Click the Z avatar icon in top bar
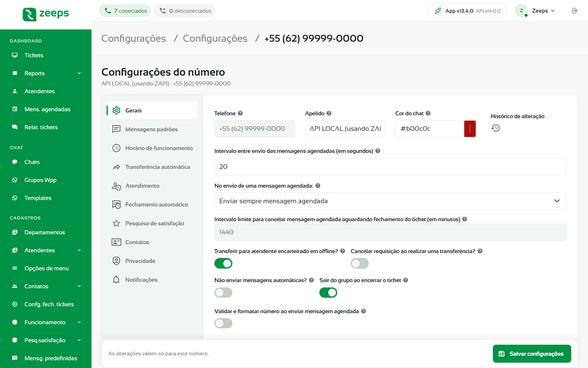The width and height of the screenshot is (588, 368). pos(521,11)
